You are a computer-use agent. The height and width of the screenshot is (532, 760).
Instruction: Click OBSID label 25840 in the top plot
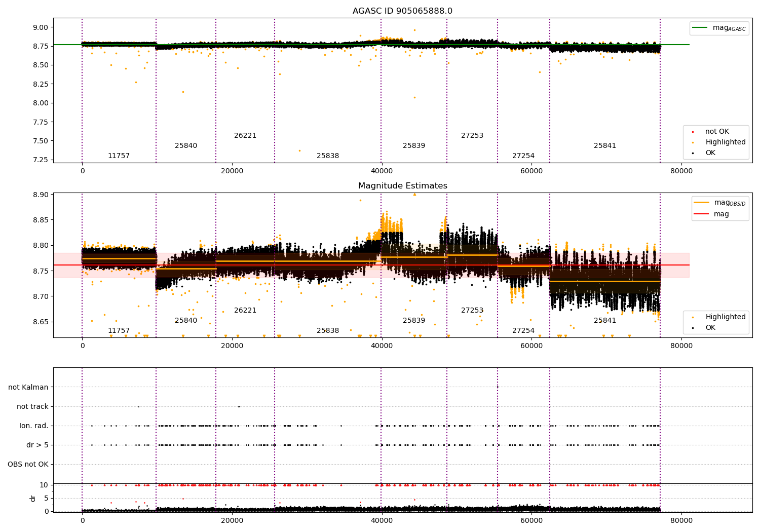186,146
